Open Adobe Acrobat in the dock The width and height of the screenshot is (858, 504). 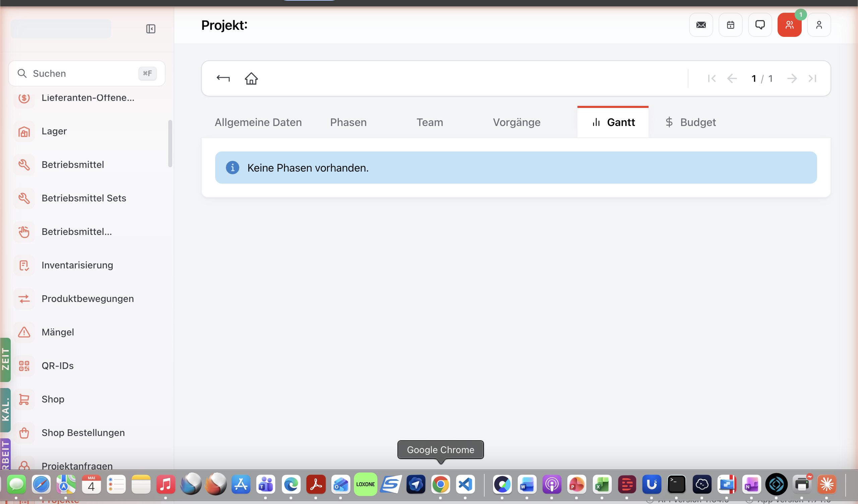[316, 485]
